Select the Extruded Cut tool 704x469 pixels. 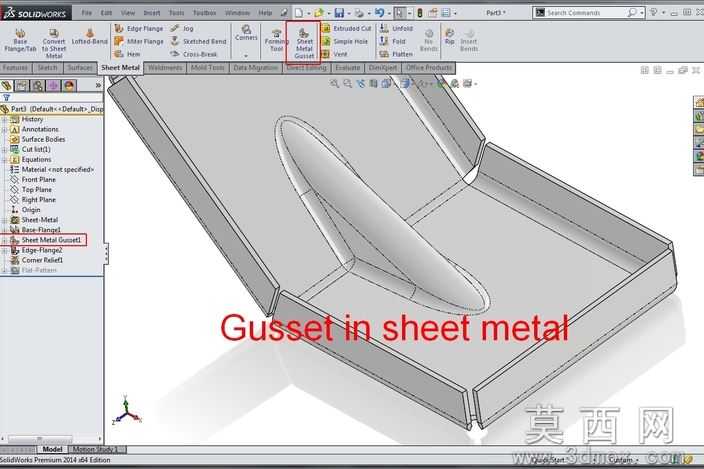tap(346, 28)
